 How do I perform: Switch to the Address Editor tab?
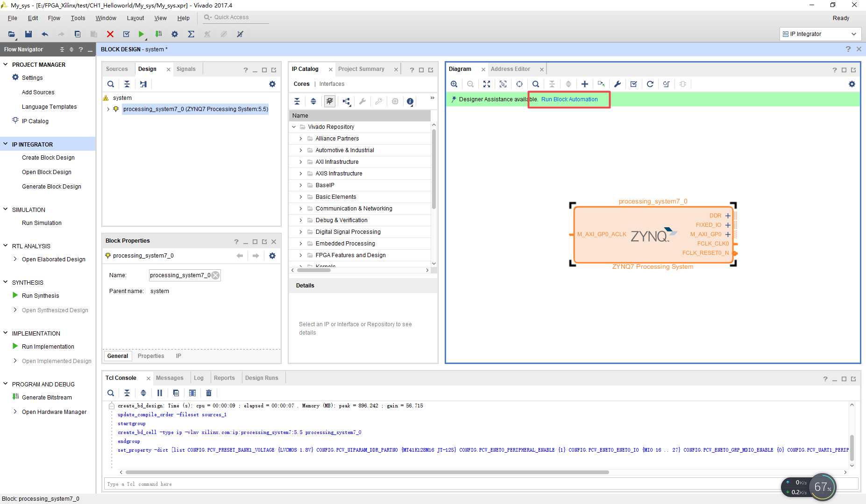(x=510, y=69)
